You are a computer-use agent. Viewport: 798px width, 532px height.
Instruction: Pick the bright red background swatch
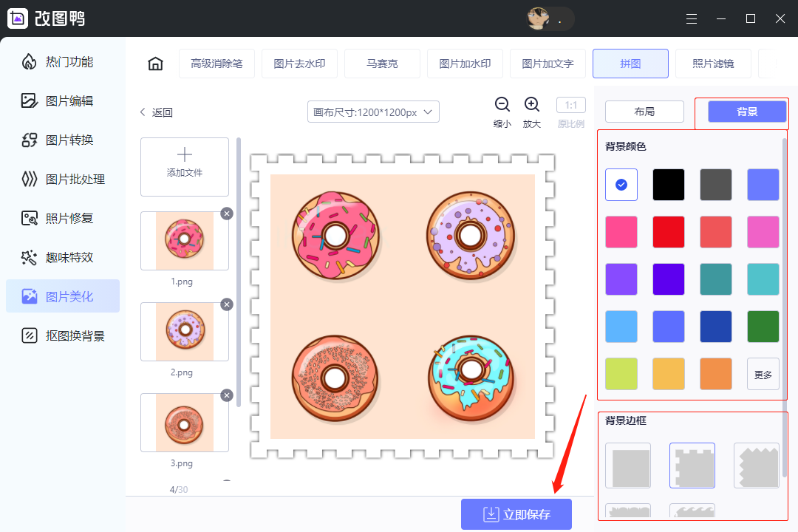(x=668, y=232)
